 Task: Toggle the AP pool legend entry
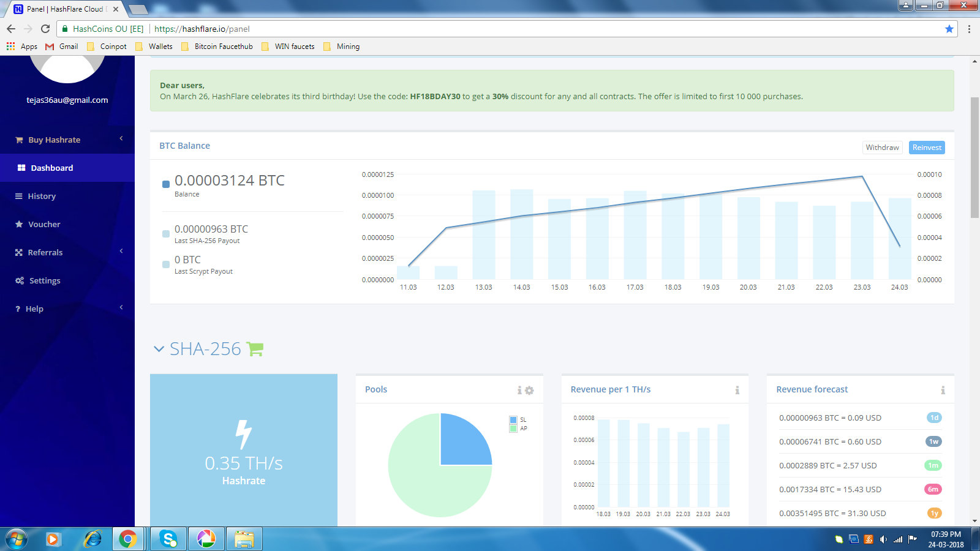(x=518, y=429)
